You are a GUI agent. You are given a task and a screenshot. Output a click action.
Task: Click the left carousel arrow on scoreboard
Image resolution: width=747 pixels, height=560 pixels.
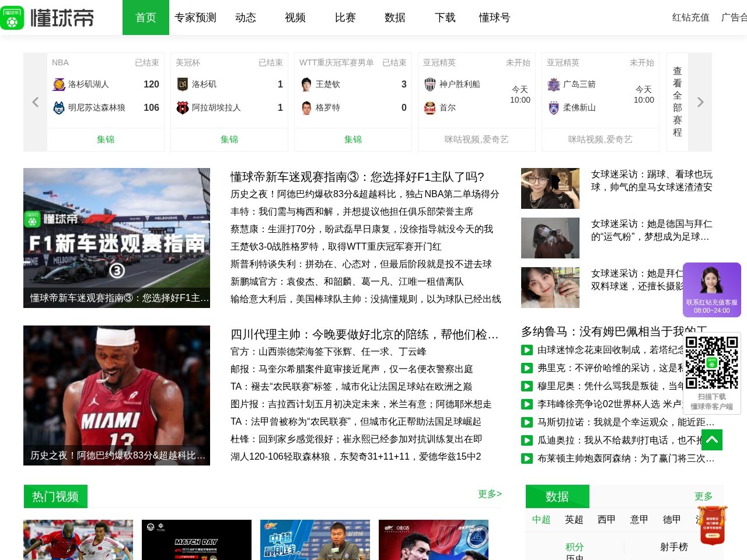tap(35, 101)
